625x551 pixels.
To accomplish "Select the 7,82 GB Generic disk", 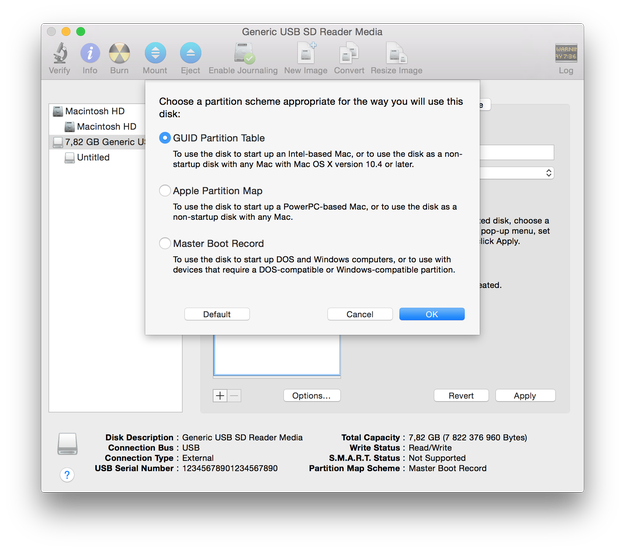I will pyautogui.click(x=97, y=142).
